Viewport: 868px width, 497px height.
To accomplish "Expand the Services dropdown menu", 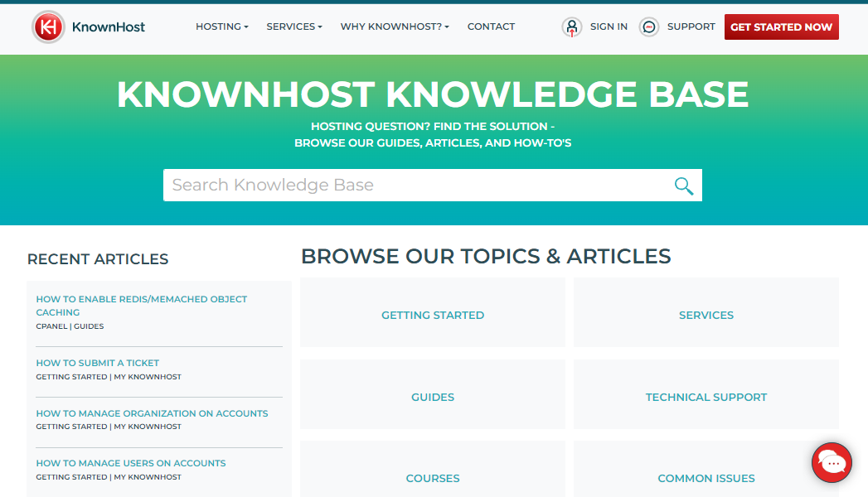I will pyautogui.click(x=294, y=27).
